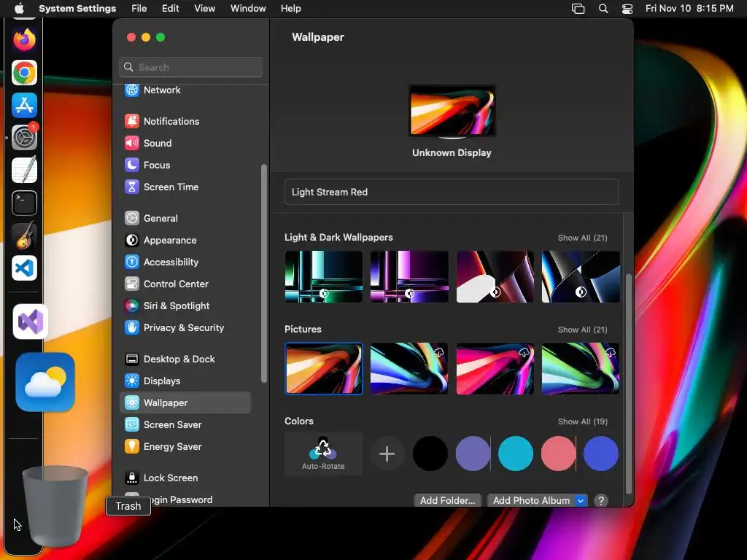Open Visual Studio purple icon in Dock
The height and width of the screenshot is (560, 747).
[x=31, y=322]
